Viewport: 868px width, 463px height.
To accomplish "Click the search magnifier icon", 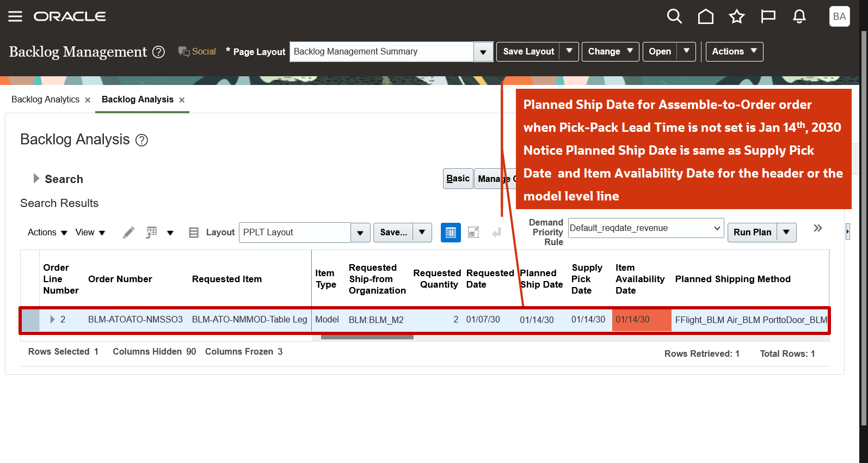I will [x=674, y=16].
